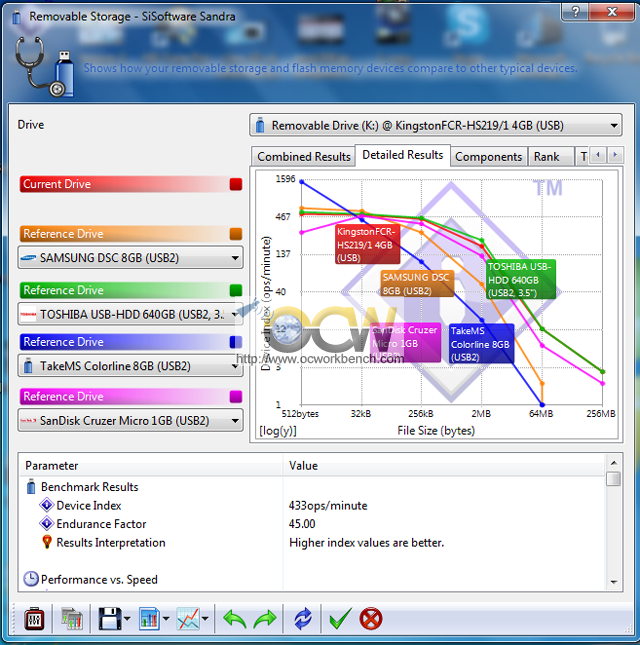Click the Endurance Factor diamond icon
The image size is (640, 645).
coord(46,523)
